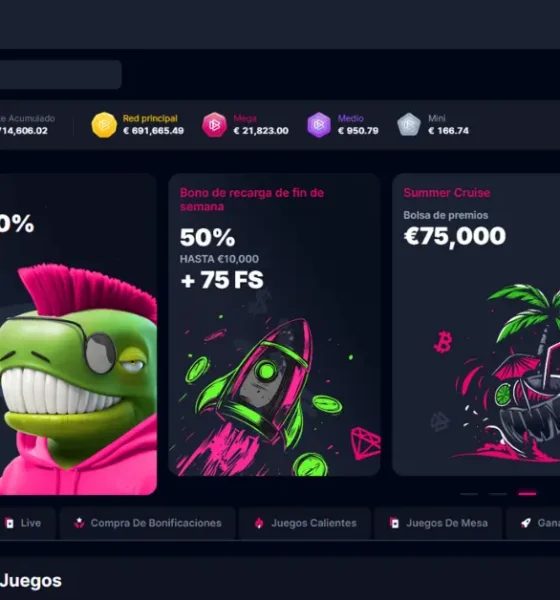Select the active pink carousel indicator
The image size is (560, 600).
click(x=527, y=494)
